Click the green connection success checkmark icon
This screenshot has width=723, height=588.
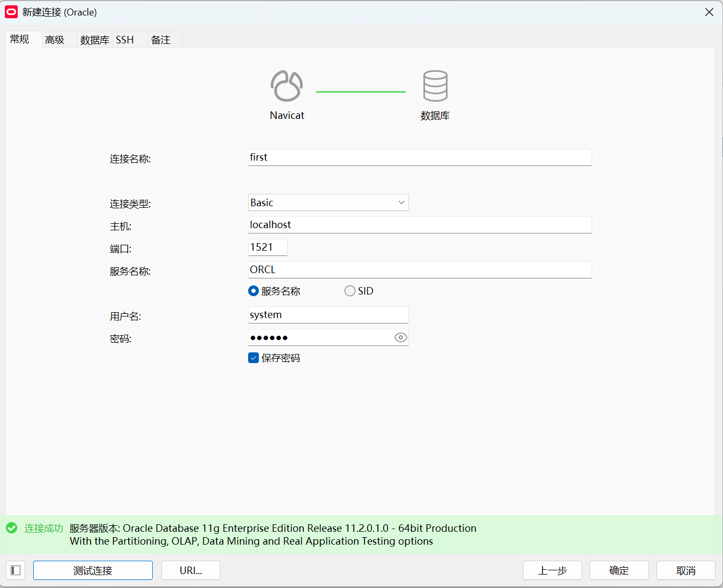pos(12,528)
